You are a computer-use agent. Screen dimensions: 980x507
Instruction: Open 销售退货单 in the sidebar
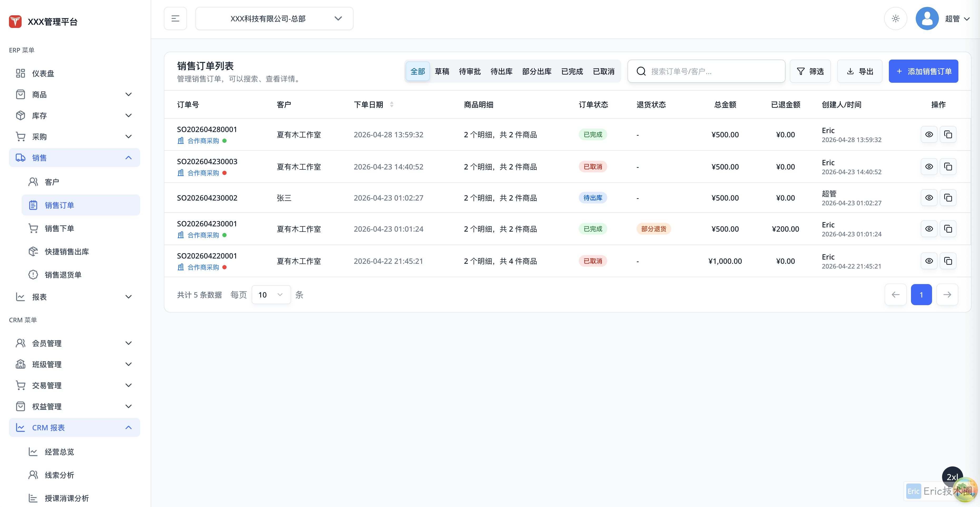point(81,275)
